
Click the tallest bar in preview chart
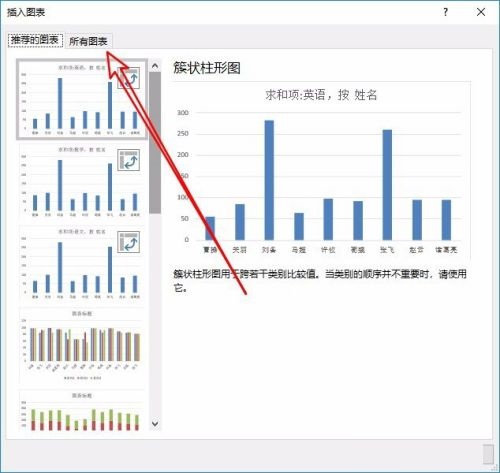coord(269,180)
